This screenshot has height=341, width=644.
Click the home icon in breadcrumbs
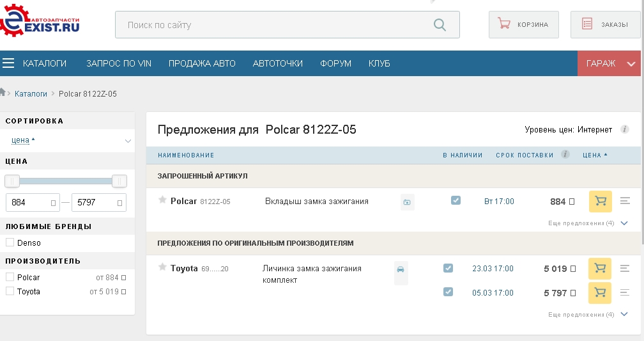pyautogui.click(x=3, y=93)
